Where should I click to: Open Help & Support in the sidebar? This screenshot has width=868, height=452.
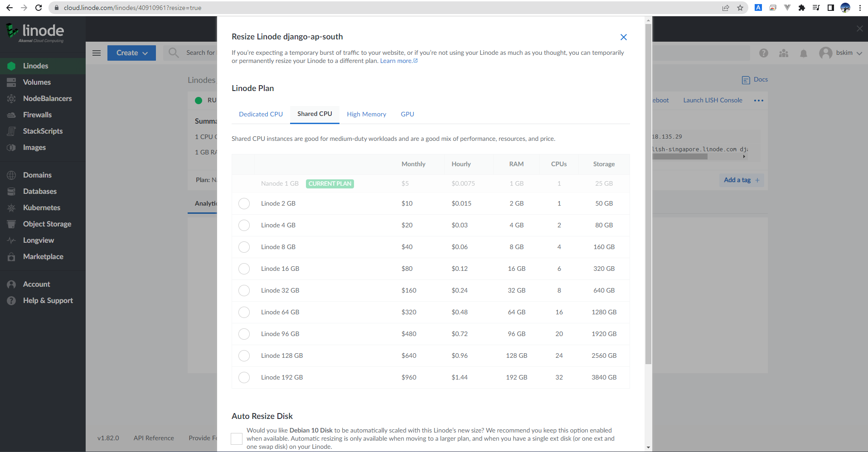point(43,301)
